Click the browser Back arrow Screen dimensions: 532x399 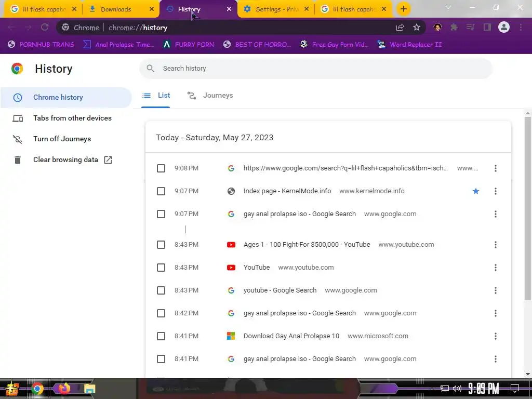(11, 28)
